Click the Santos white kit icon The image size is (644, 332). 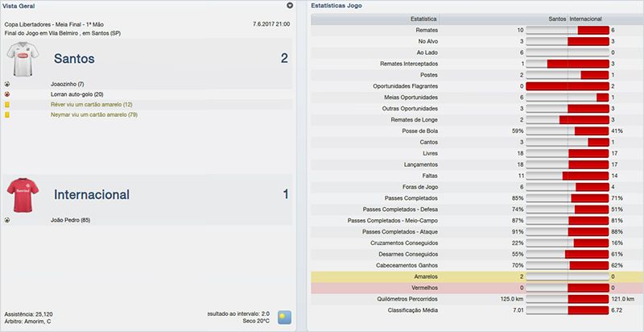point(23,58)
